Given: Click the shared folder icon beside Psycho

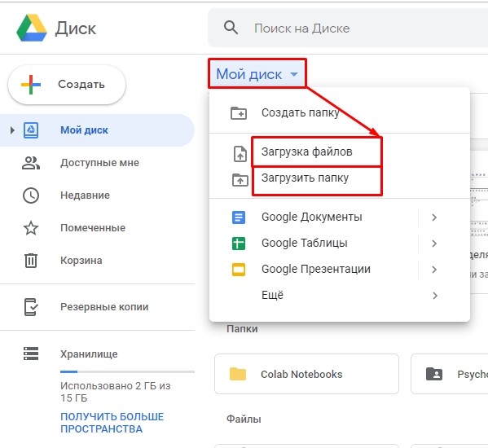Looking at the screenshot, I should coord(434,374).
